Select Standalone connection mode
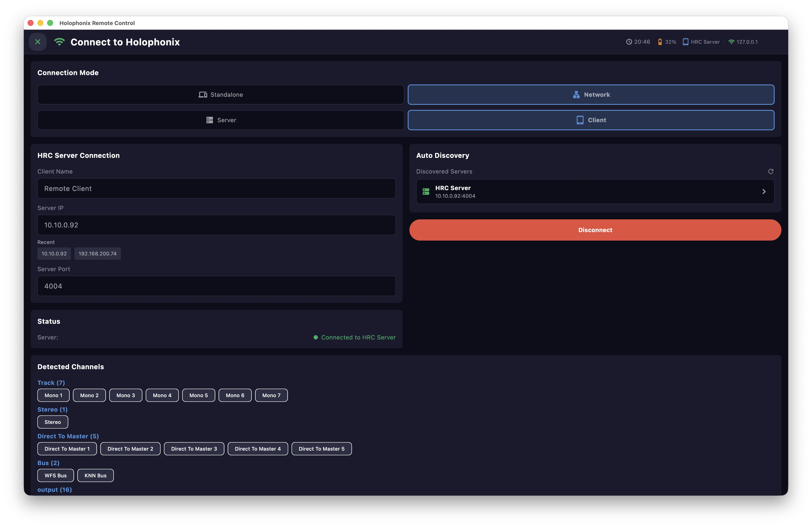The width and height of the screenshot is (812, 527). pos(221,95)
